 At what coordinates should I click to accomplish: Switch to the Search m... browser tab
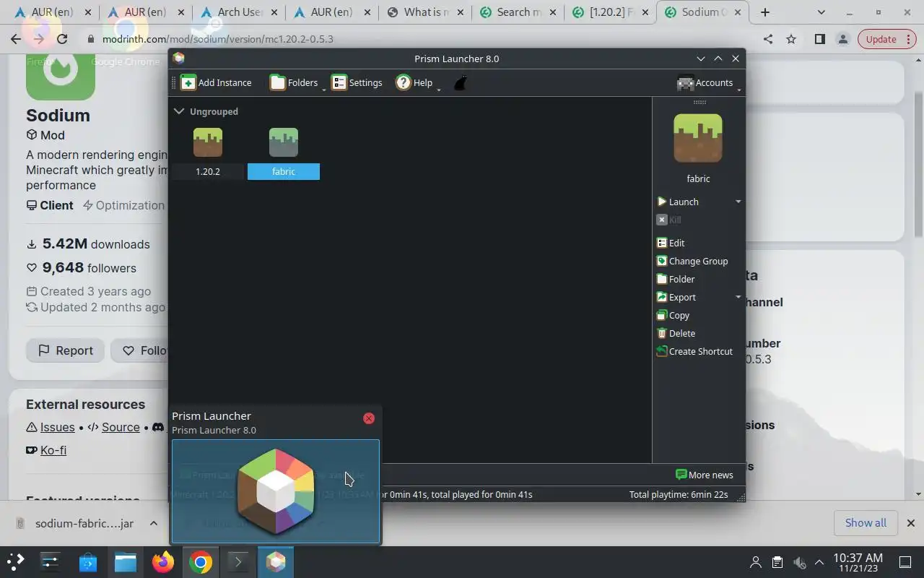tap(518, 12)
